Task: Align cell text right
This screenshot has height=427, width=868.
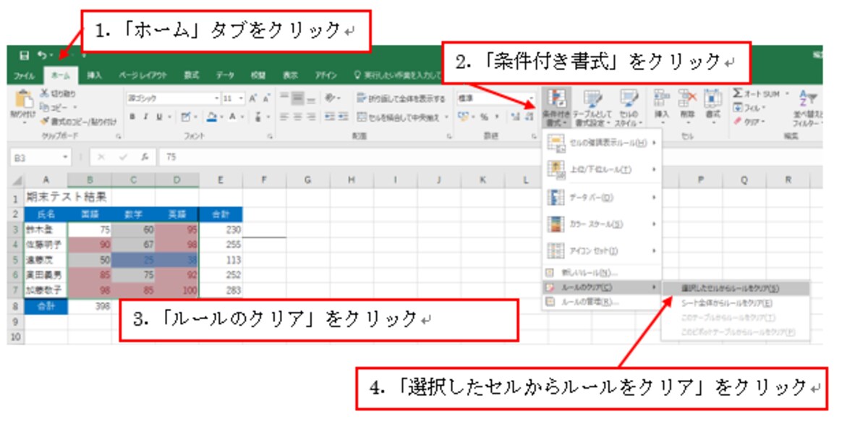Action: tap(310, 117)
